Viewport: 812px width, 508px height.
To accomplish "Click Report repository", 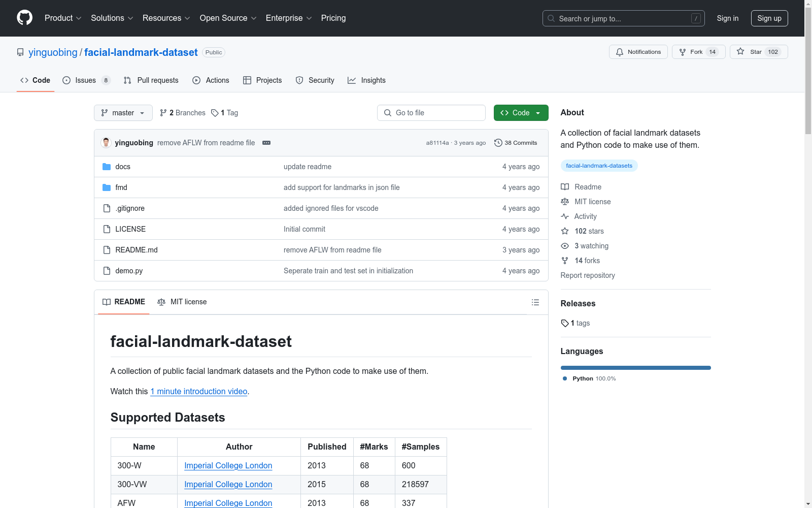I will click(x=588, y=275).
